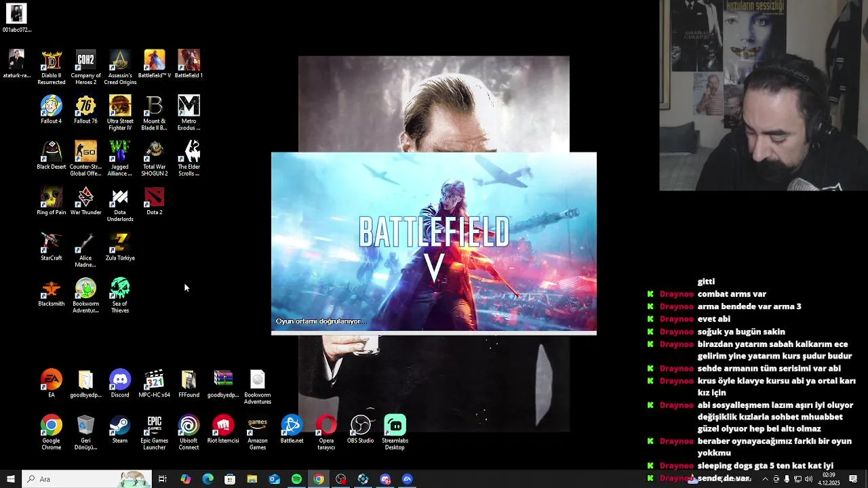Select the Riot İstemcisi icon
The width and height of the screenshot is (868, 488).
tap(223, 428)
